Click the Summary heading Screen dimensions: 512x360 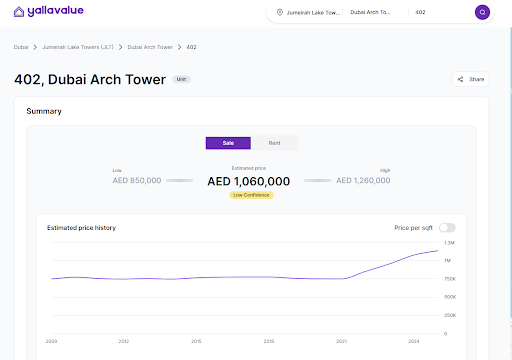point(44,111)
